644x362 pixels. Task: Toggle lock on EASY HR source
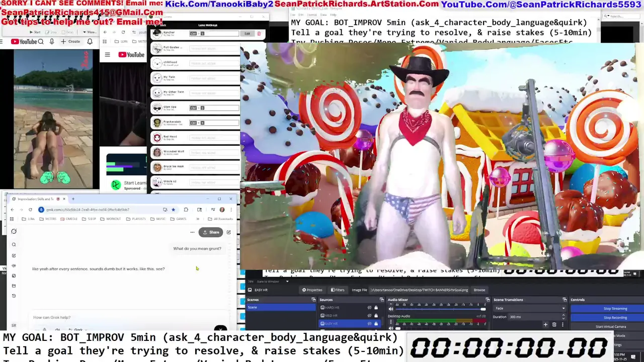[376, 323]
